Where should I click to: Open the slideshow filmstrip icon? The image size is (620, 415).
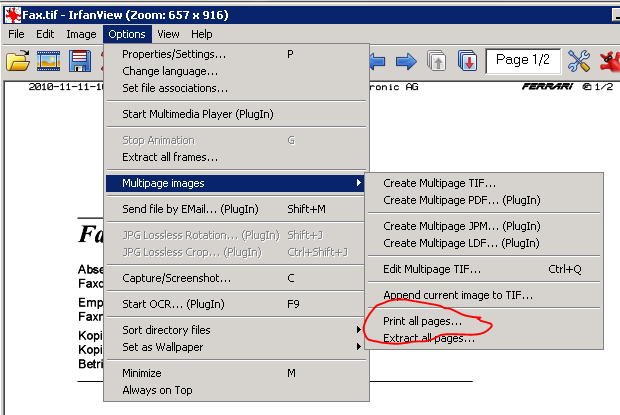[49, 62]
